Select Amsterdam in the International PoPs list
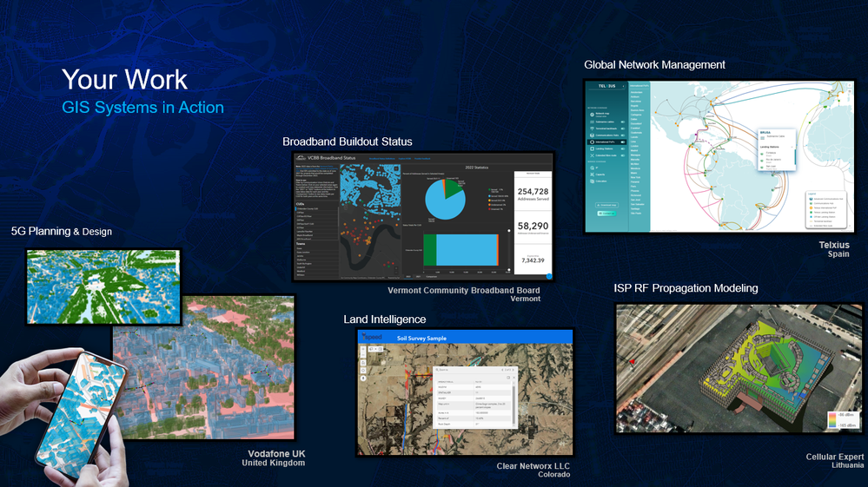The image size is (868, 487). click(x=637, y=92)
